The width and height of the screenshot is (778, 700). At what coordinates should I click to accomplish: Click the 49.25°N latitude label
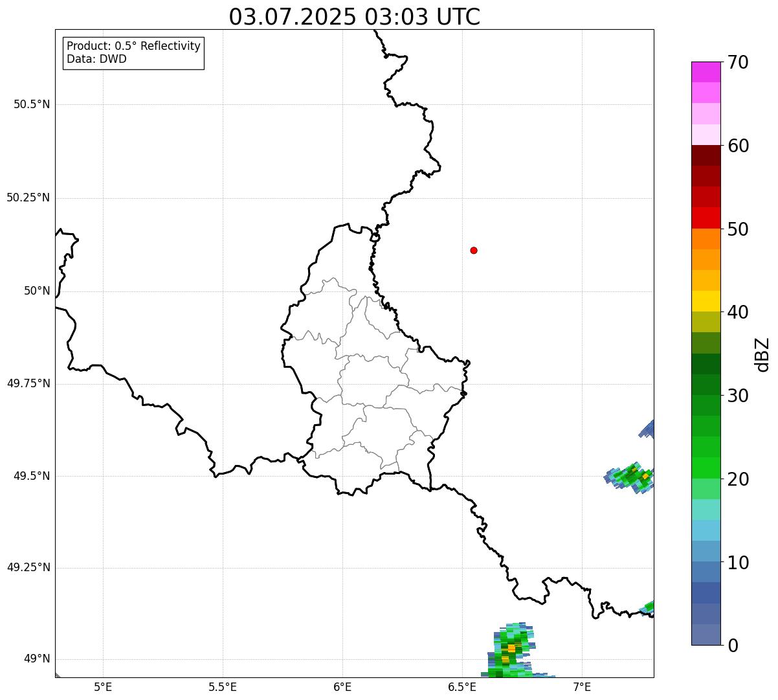click(28, 568)
